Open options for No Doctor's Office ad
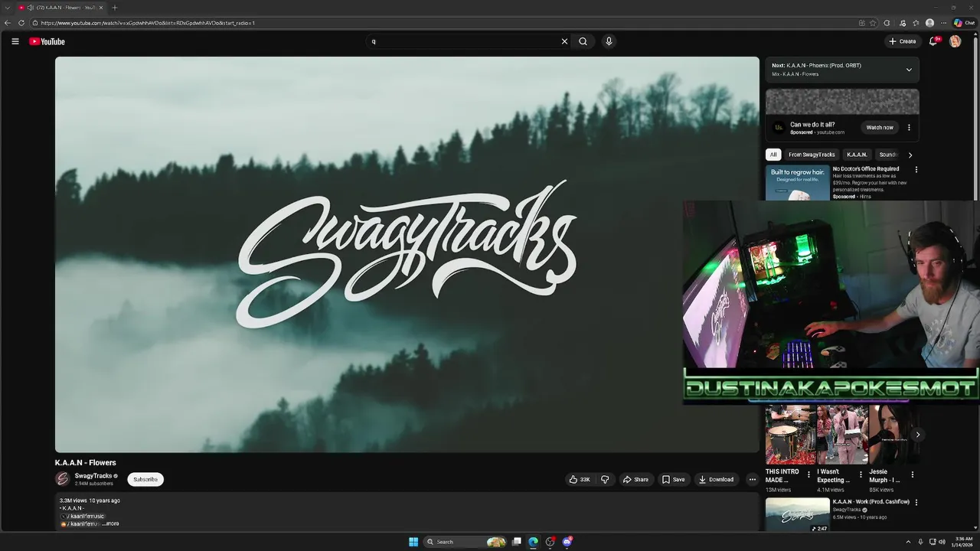The image size is (980, 551). [916, 170]
